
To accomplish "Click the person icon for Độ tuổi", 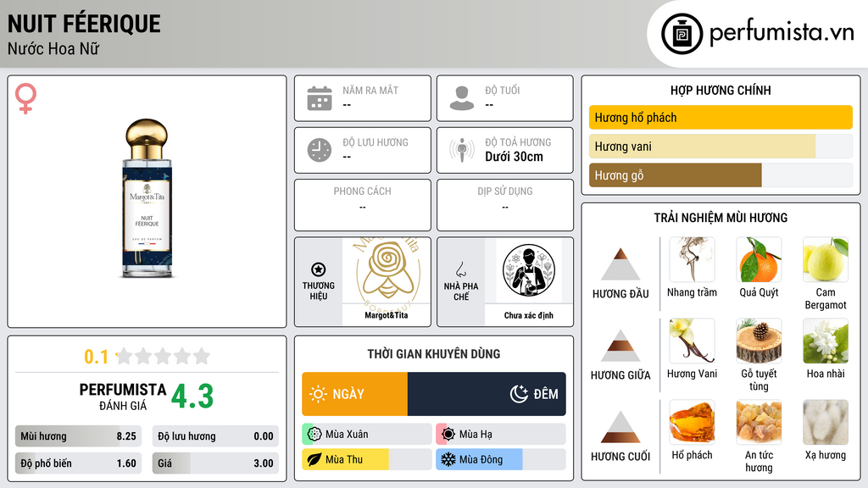I will (x=462, y=98).
